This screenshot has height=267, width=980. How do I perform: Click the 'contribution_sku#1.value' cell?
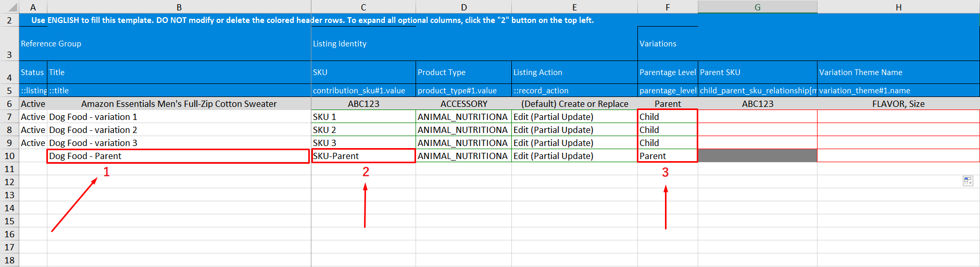coord(363,91)
